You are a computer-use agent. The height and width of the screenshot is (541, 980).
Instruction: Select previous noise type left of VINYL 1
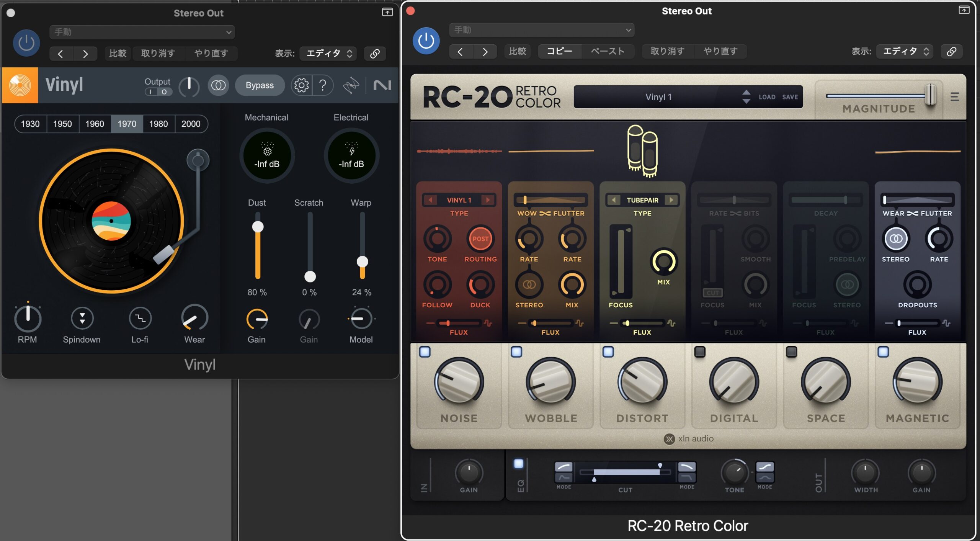(x=430, y=200)
